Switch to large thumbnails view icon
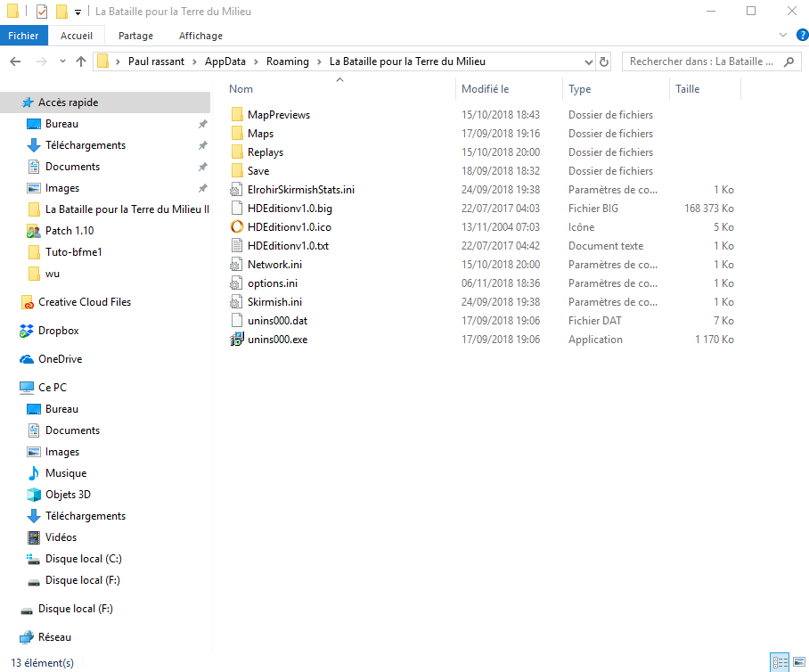The height and width of the screenshot is (672, 809). (x=799, y=661)
